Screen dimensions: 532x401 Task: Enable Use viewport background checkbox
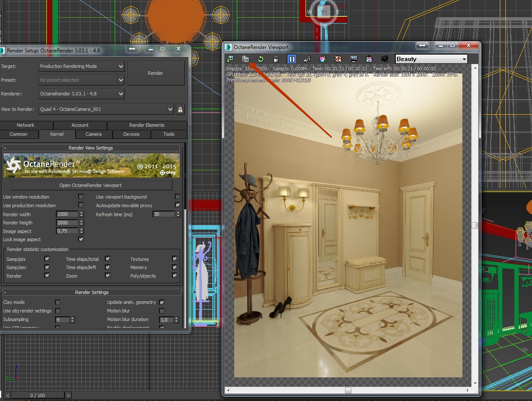click(x=177, y=197)
